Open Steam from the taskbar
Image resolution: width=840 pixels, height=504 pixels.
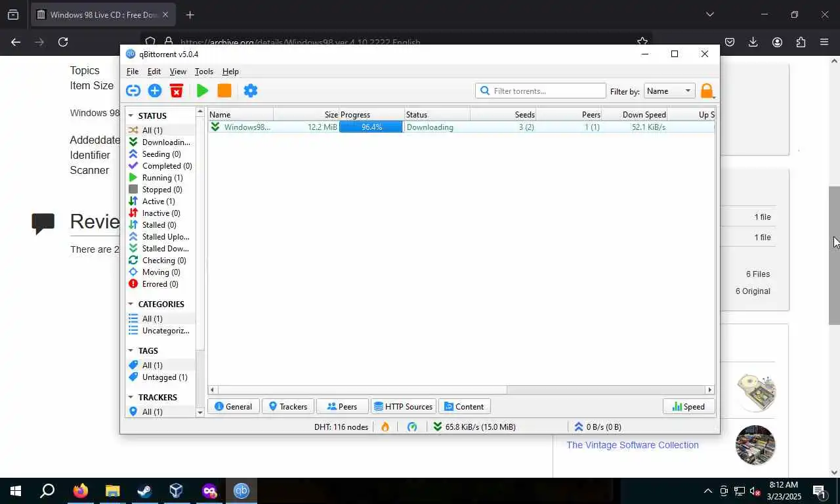tap(144, 491)
